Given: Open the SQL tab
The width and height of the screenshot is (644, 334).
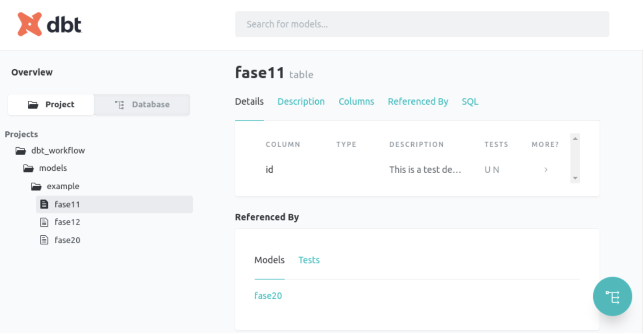Looking at the screenshot, I should point(470,102).
